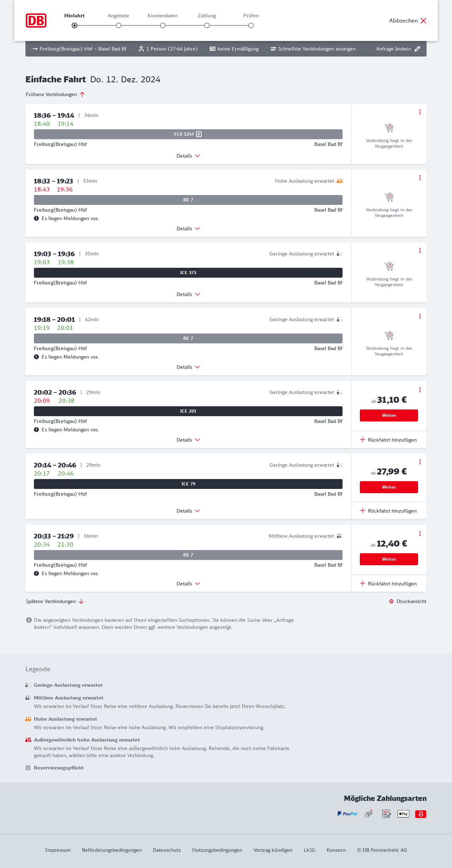Click Weiter for the 31,10 € offer
This screenshot has height=868, width=452.
coord(389,415)
